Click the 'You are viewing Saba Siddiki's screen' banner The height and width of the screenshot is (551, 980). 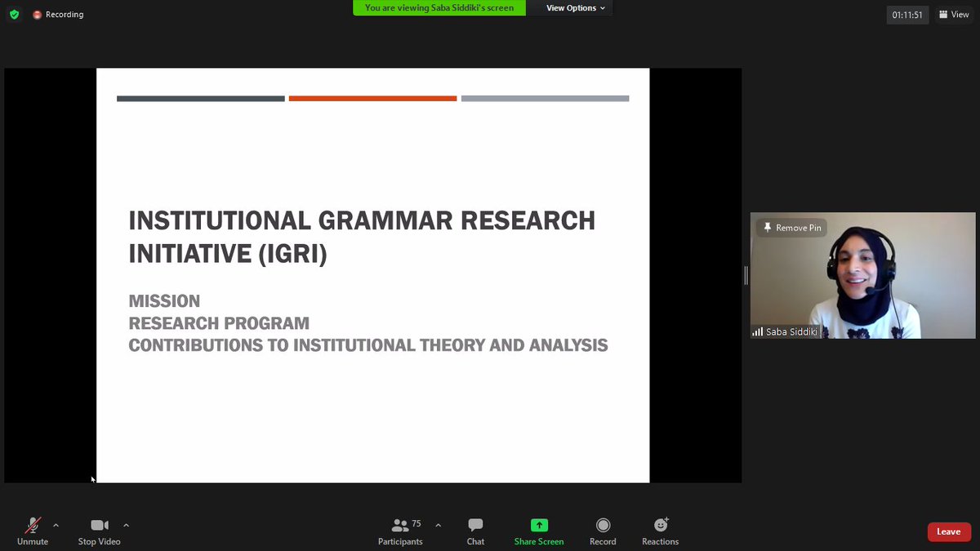click(x=439, y=8)
